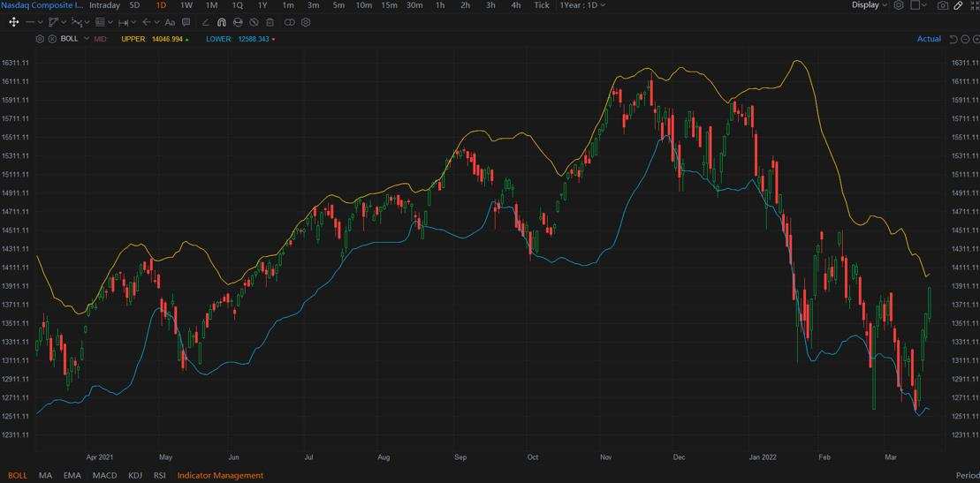Select the 1M monthly timeframe tab
This screenshot has height=483, width=980.
click(211, 5)
